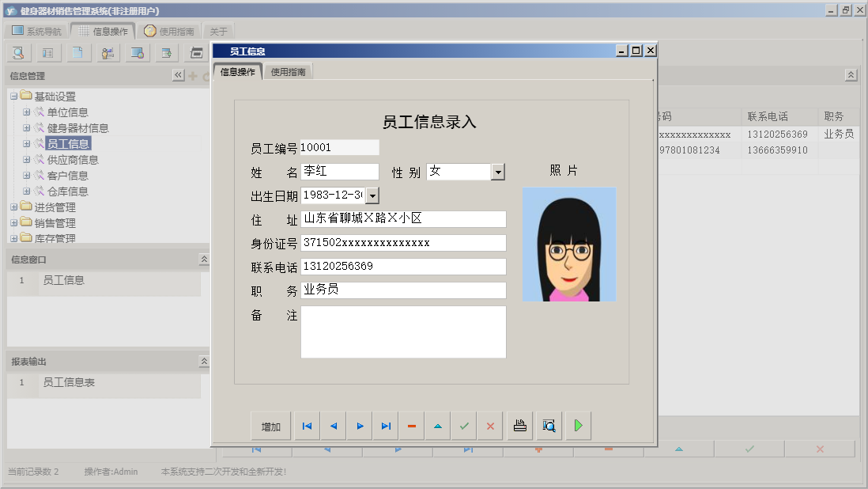Close the 员工信息 dialog
Screen dimensions: 868x489
651,51
